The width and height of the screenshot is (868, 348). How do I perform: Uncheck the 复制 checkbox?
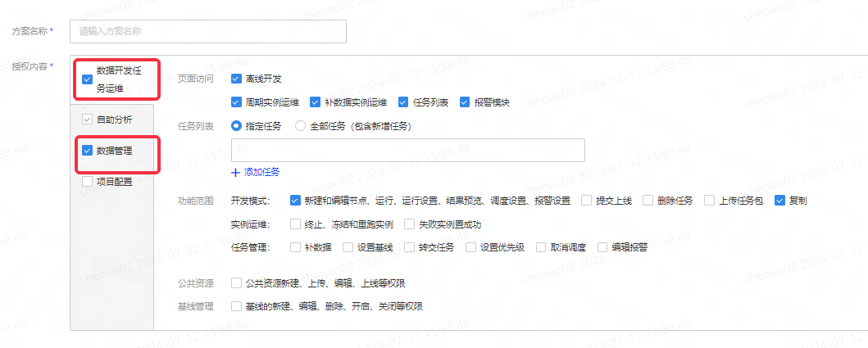point(780,201)
